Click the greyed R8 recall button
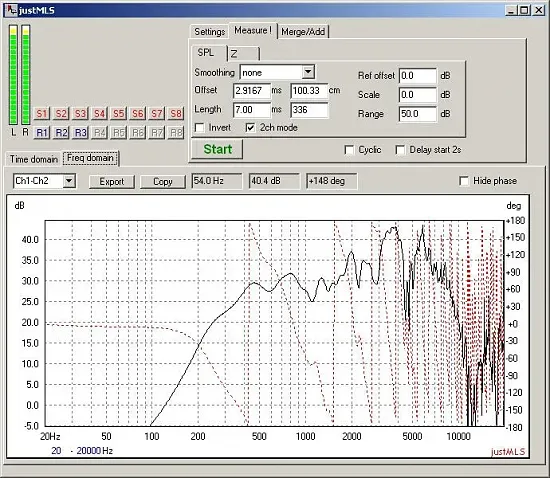Screen dimensions: 550x478 (176, 133)
